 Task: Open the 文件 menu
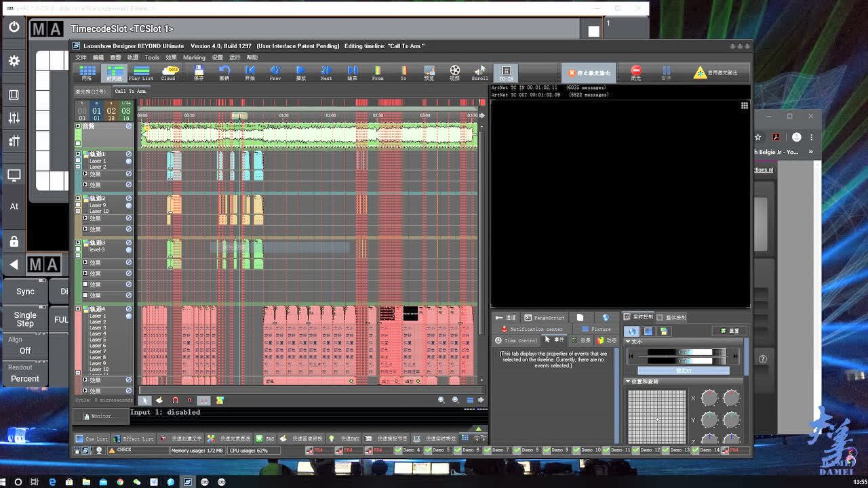(x=81, y=58)
